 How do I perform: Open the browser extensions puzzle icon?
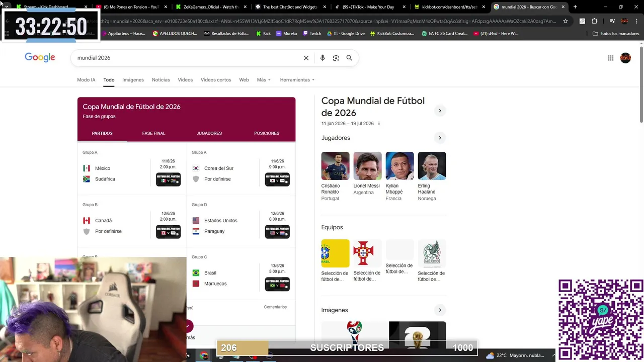point(594,21)
